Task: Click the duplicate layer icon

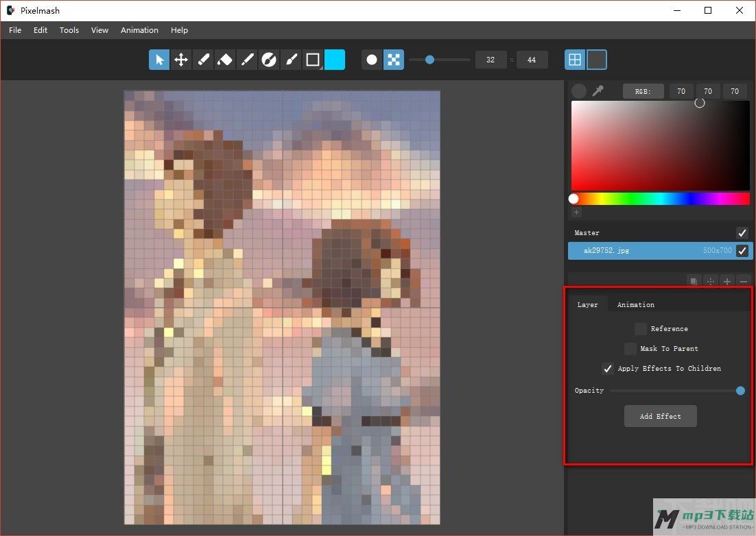Action: [x=694, y=281]
